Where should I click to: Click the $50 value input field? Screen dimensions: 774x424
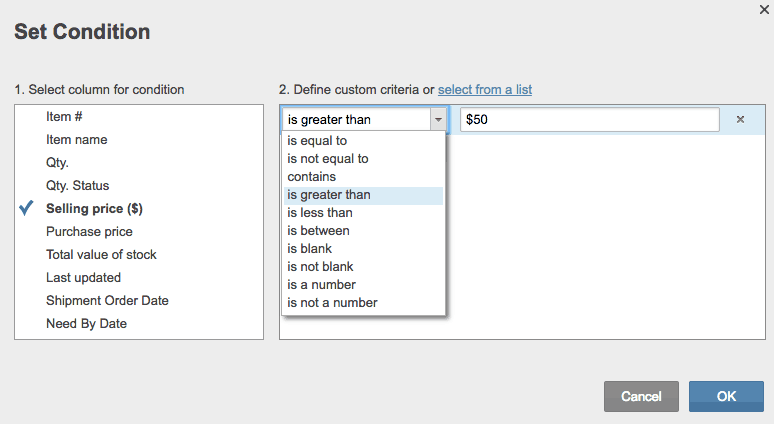point(589,120)
